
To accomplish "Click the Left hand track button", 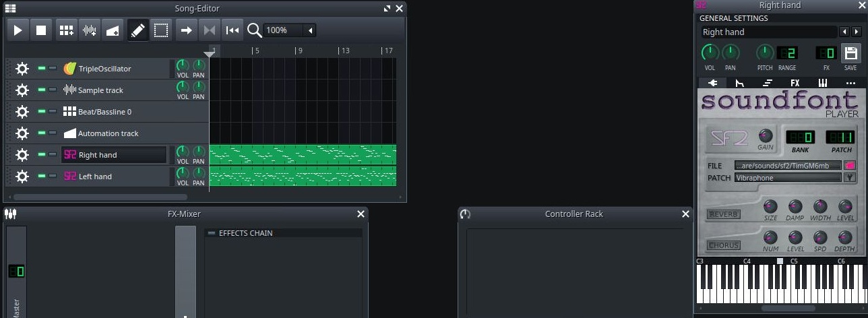I will (x=114, y=177).
